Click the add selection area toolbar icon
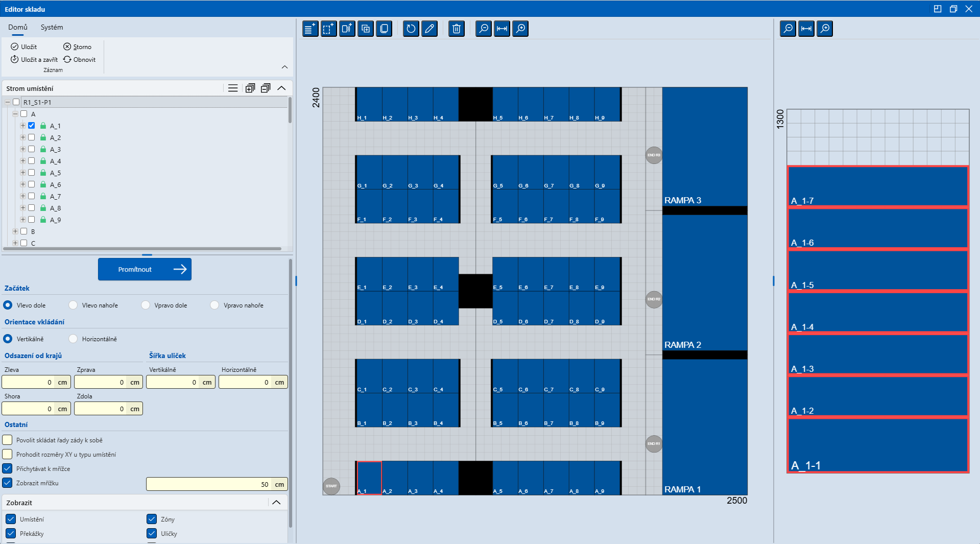Image resolution: width=980 pixels, height=544 pixels. [x=329, y=29]
